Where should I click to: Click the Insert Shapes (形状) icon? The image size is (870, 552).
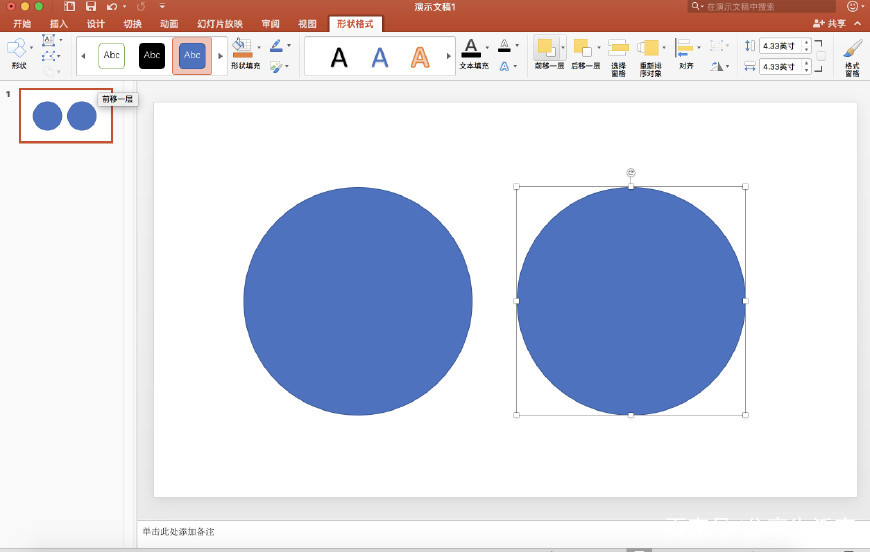[x=17, y=48]
